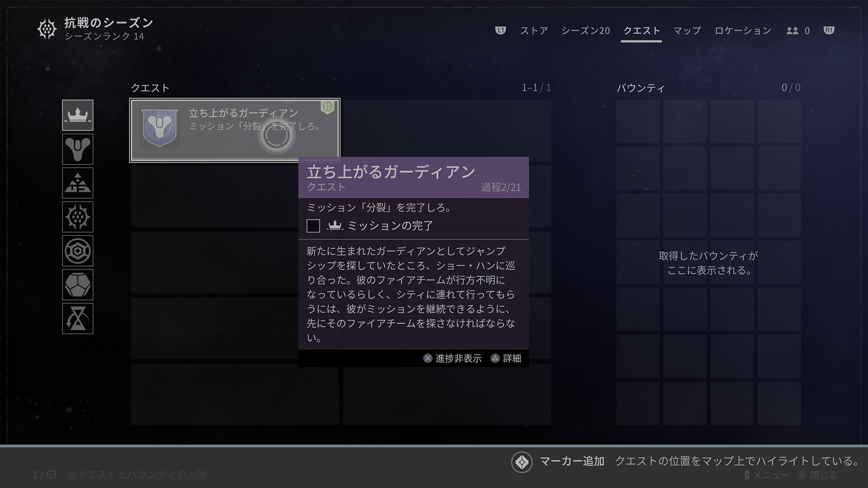
Task: Open the pyramid expansion quest category
Action: click(78, 183)
